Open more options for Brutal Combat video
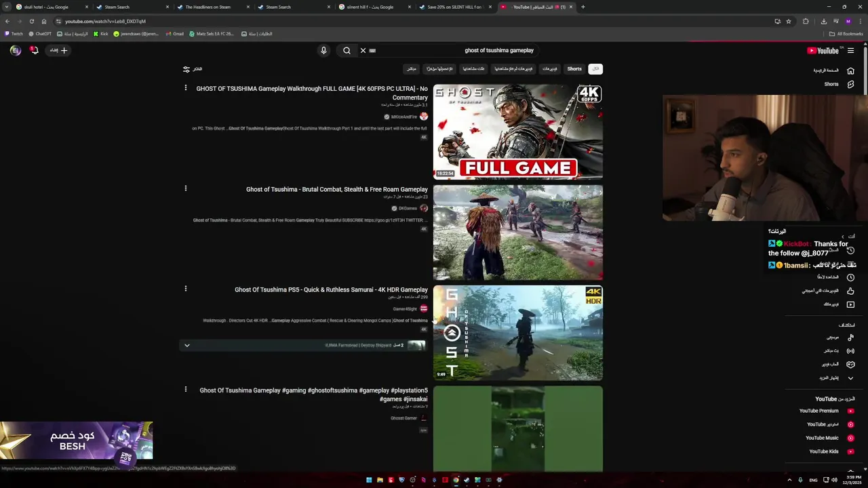The width and height of the screenshot is (868, 488). click(x=185, y=188)
